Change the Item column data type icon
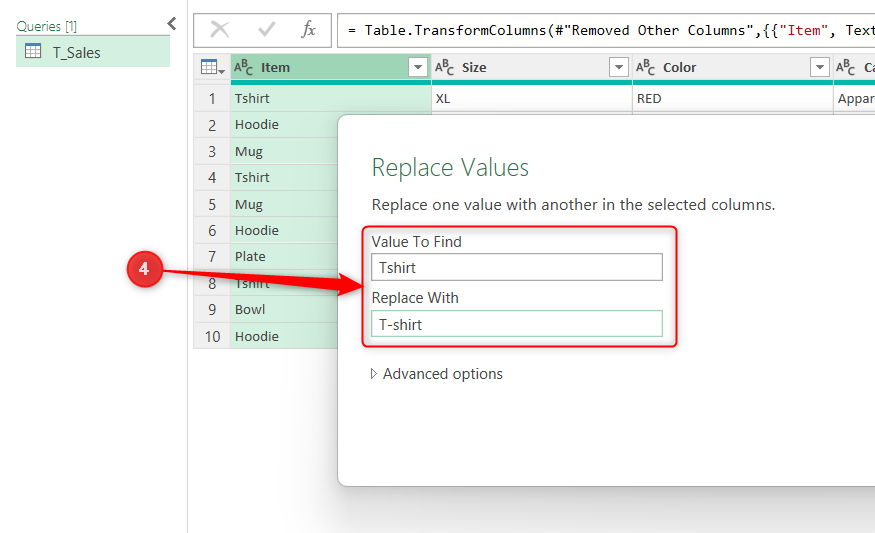The image size is (875, 533). pos(243,68)
